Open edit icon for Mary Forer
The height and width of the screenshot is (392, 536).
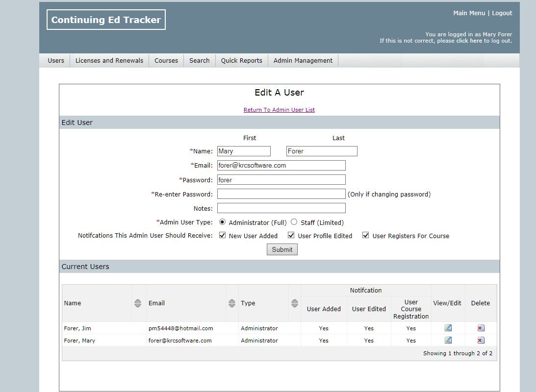448,340
